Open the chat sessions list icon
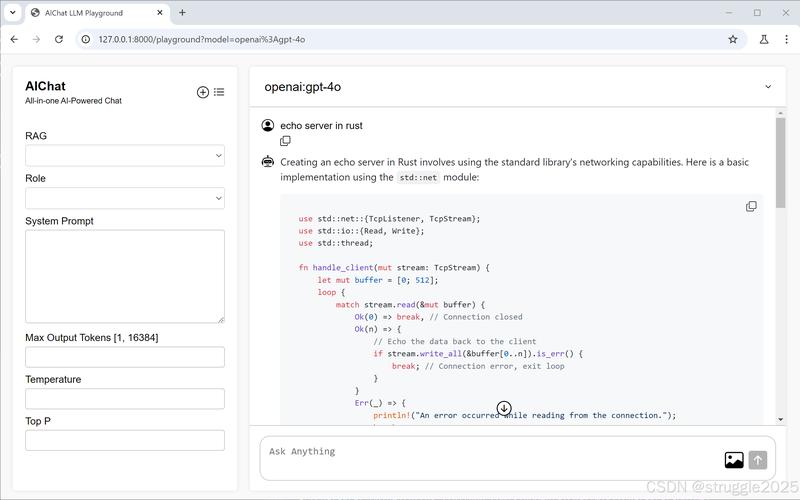 tap(219, 92)
